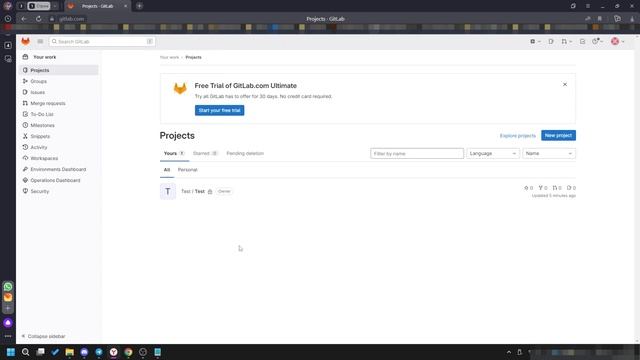Screen dimensions: 640x360
Task: Open Activity in the sidebar
Action: click(x=59, y=147)
